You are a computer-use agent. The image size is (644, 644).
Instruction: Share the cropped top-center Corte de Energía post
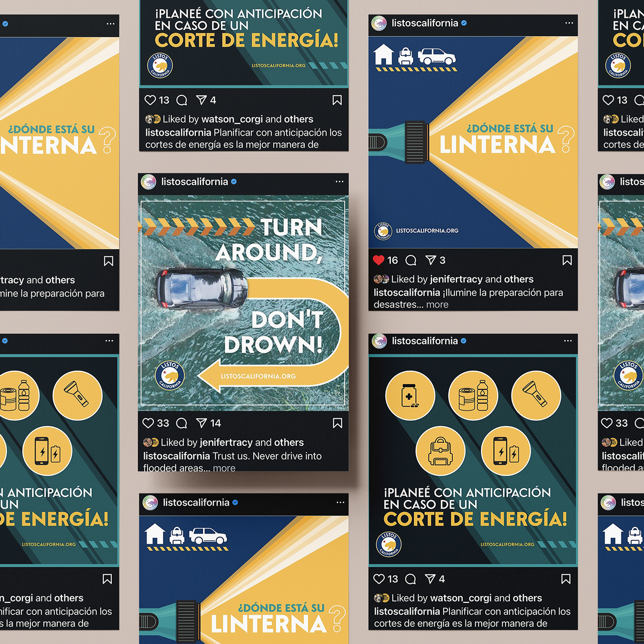201,100
